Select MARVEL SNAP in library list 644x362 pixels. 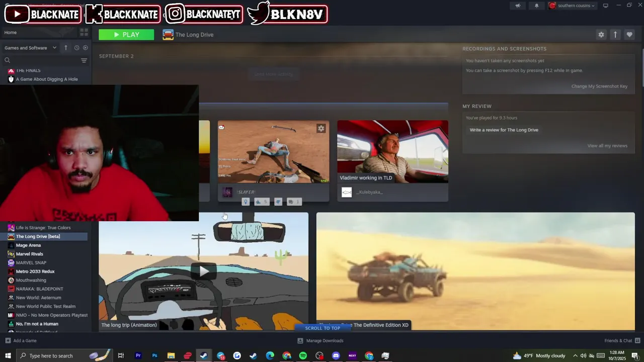(x=31, y=262)
